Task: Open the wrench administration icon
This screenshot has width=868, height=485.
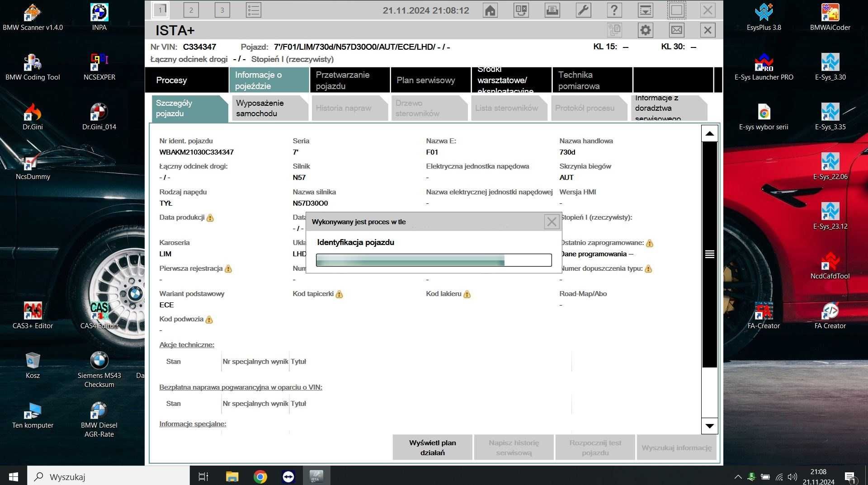Action: 583,10
